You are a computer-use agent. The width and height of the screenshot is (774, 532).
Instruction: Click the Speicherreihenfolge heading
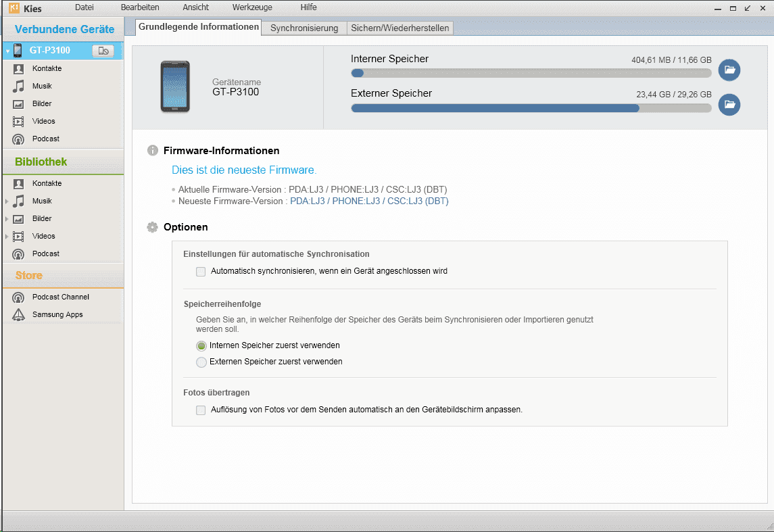(222, 304)
